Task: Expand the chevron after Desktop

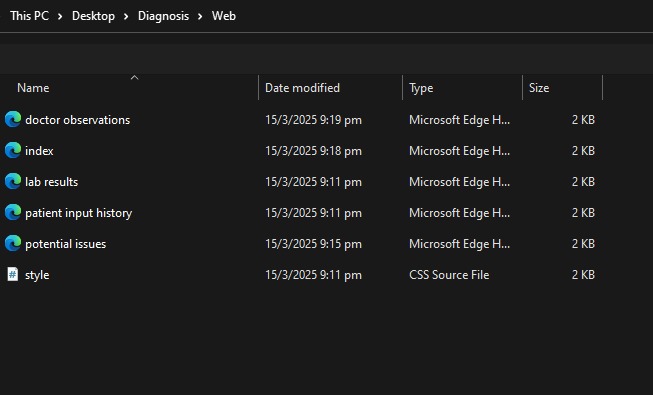Action: point(126,16)
